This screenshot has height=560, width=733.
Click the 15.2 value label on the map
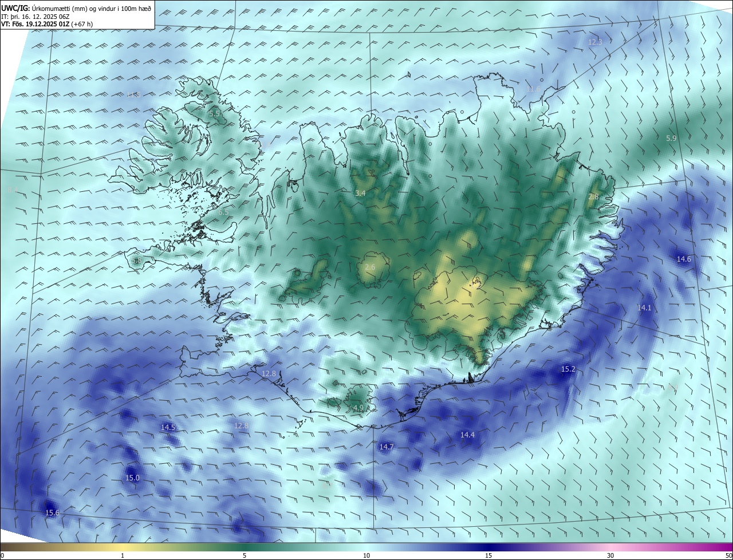[568, 369]
